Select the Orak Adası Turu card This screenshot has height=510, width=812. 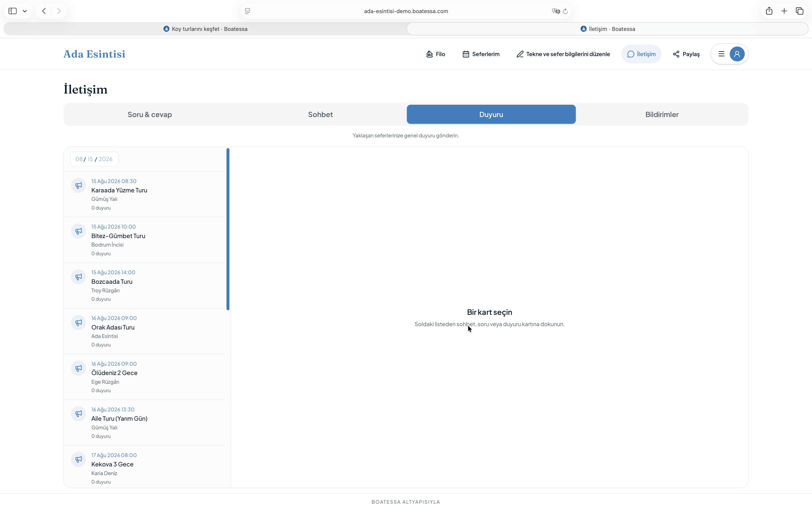tap(144, 331)
